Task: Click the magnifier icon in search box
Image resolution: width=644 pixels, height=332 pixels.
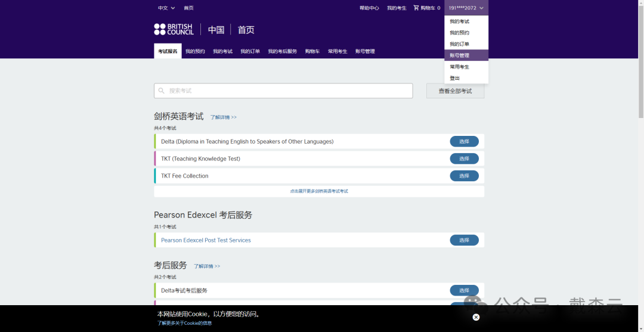Action: [162, 91]
